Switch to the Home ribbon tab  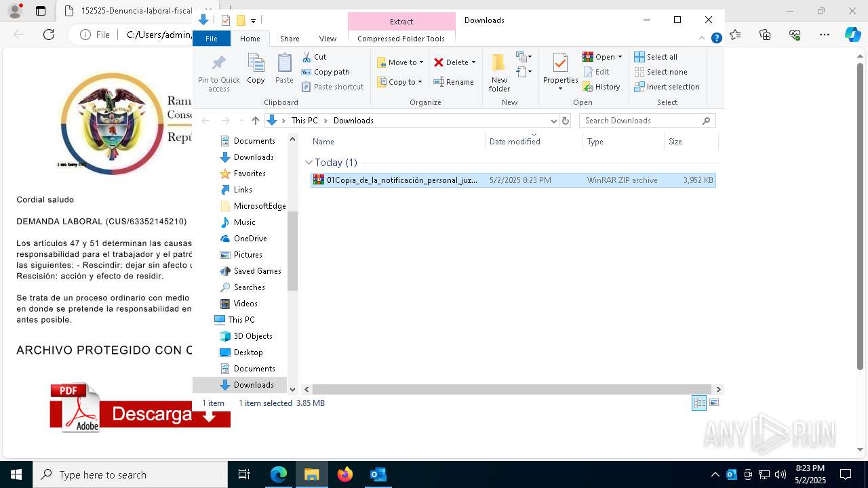click(250, 39)
